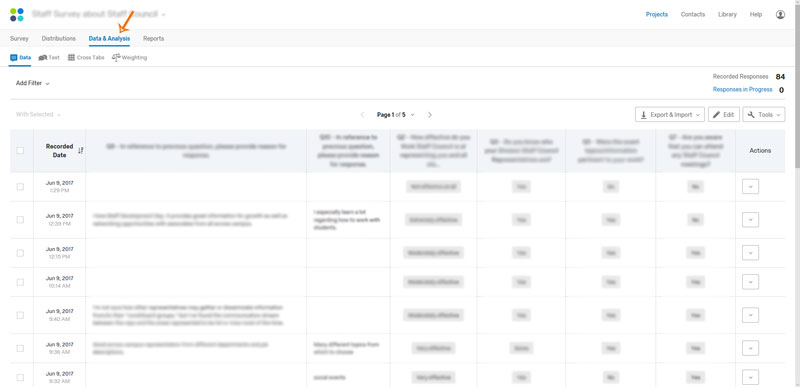Open actions dropdown for 12:39 PM response

(x=750, y=220)
